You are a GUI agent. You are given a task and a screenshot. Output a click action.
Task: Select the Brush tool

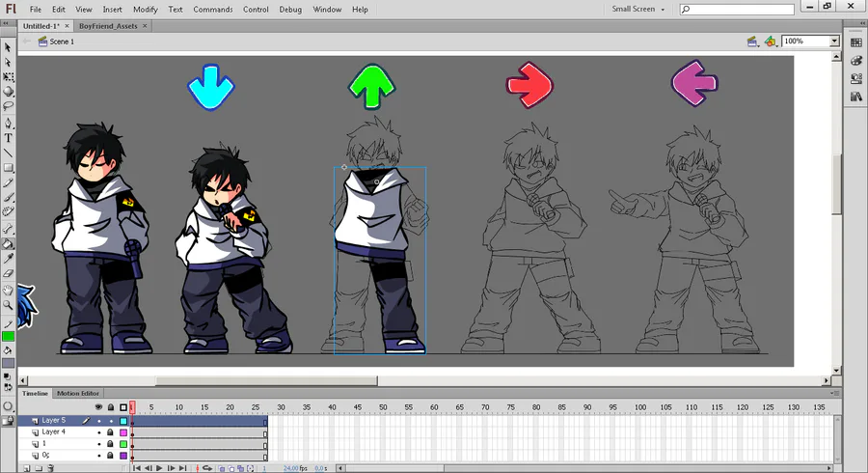[9, 197]
